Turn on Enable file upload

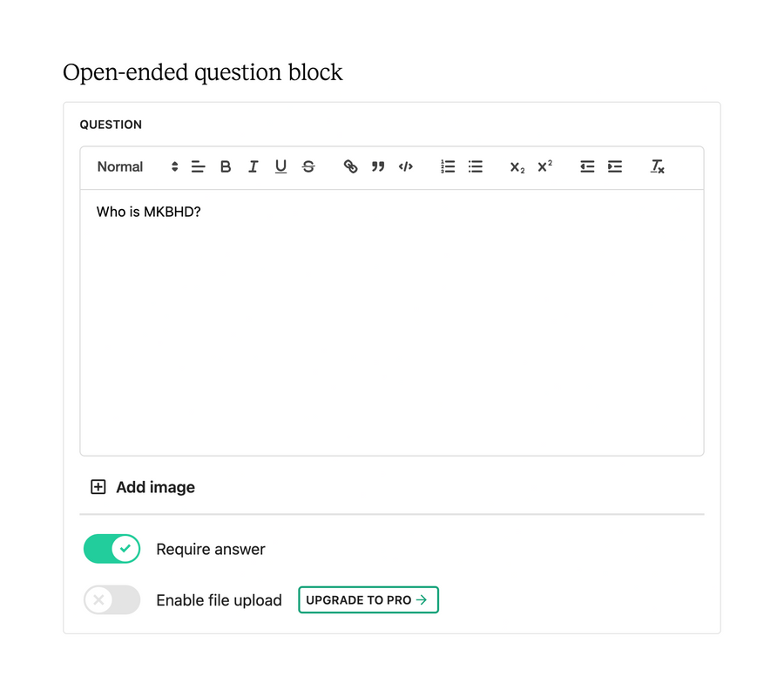click(x=112, y=599)
